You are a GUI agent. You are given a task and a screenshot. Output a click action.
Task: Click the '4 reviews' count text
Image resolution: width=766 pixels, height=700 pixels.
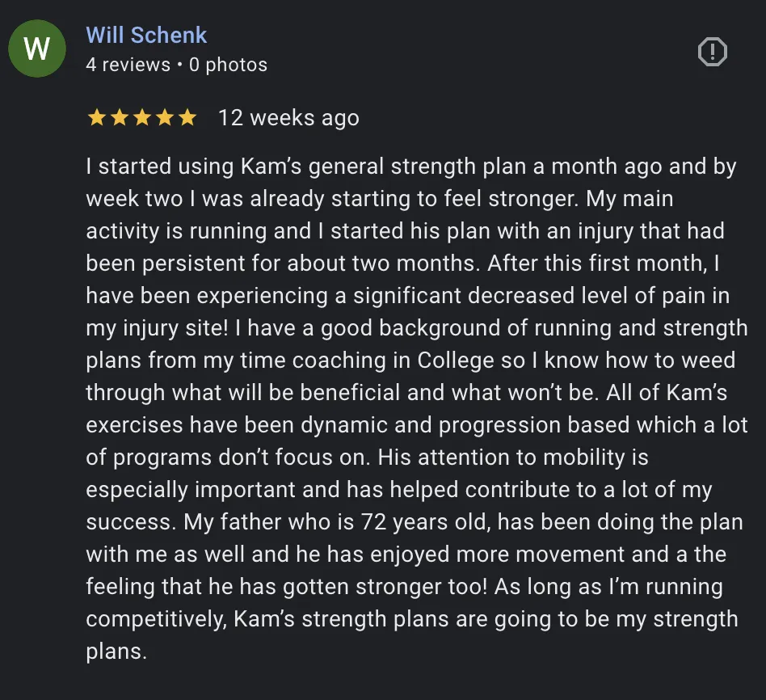click(128, 65)
